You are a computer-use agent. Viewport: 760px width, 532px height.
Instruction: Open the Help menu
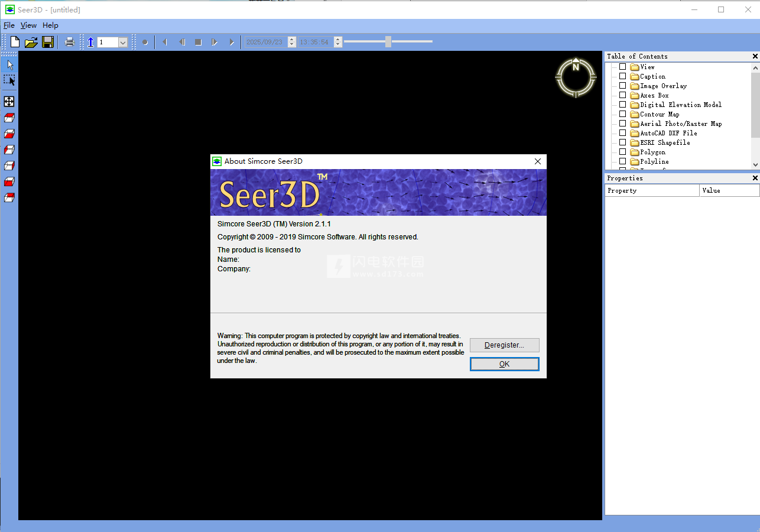coord(50,25)
